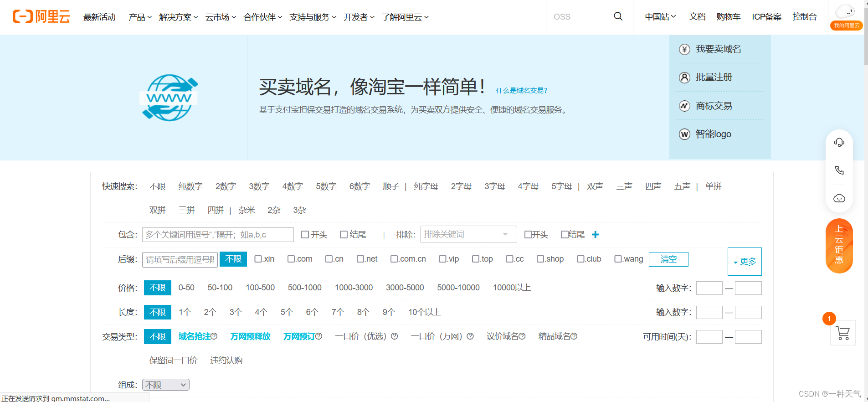This screenshot has height=402, width=868.
Task: Expand the 了解阿里云 menu
Action: (405, 17)
